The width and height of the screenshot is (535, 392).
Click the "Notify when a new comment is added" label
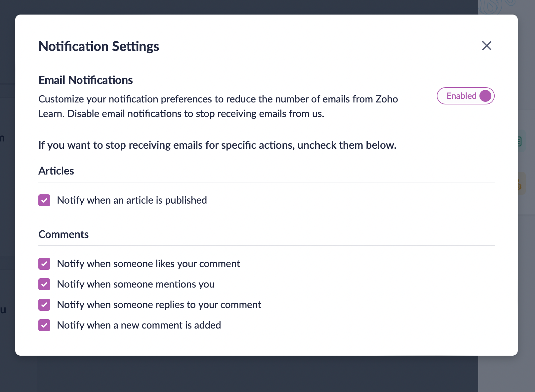(x=139, y=325)
